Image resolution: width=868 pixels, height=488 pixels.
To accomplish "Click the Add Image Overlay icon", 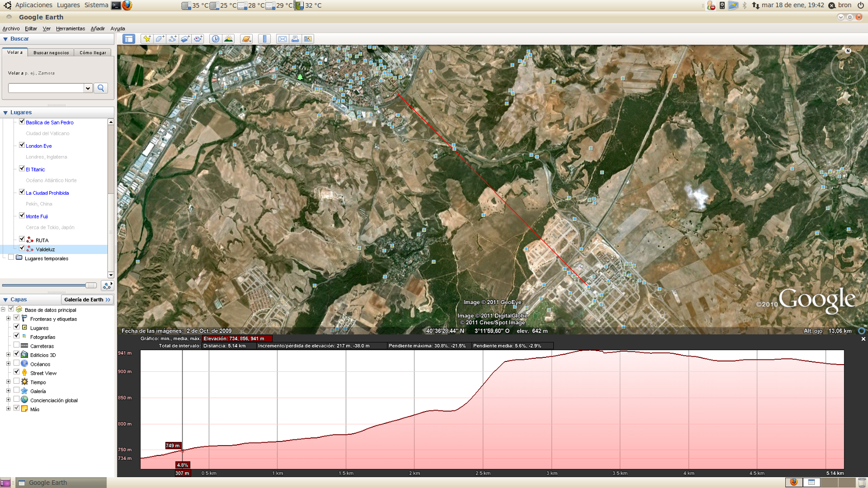I will click(185, 39).
